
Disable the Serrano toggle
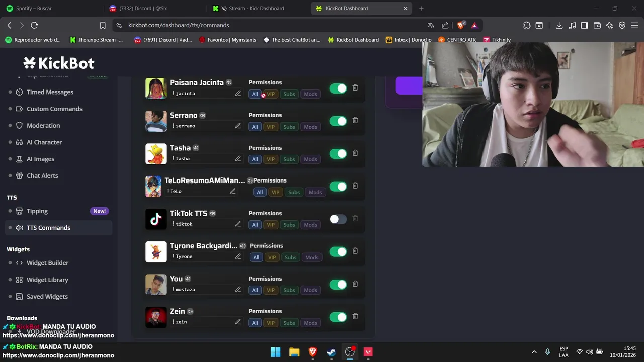(x=338, y=121)
